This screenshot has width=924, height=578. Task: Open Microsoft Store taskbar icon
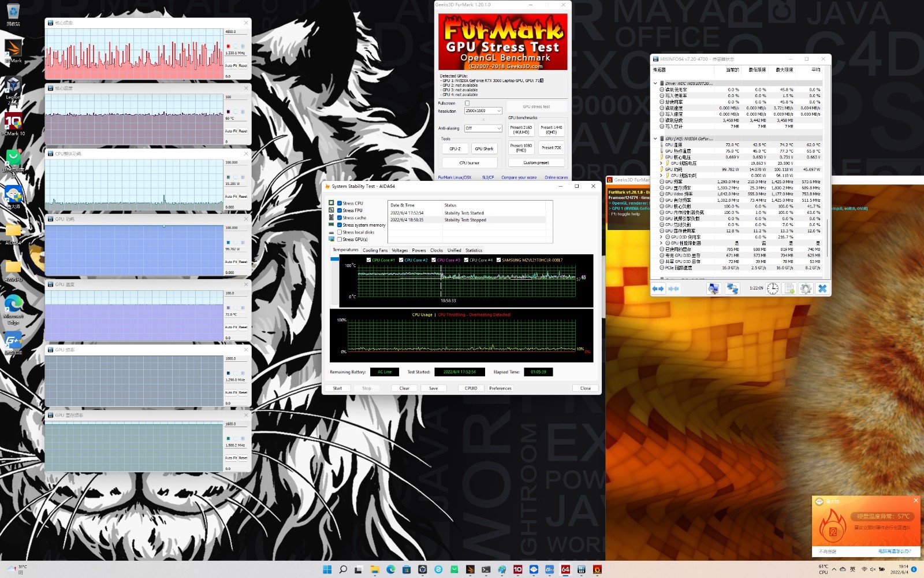(407, 569)
